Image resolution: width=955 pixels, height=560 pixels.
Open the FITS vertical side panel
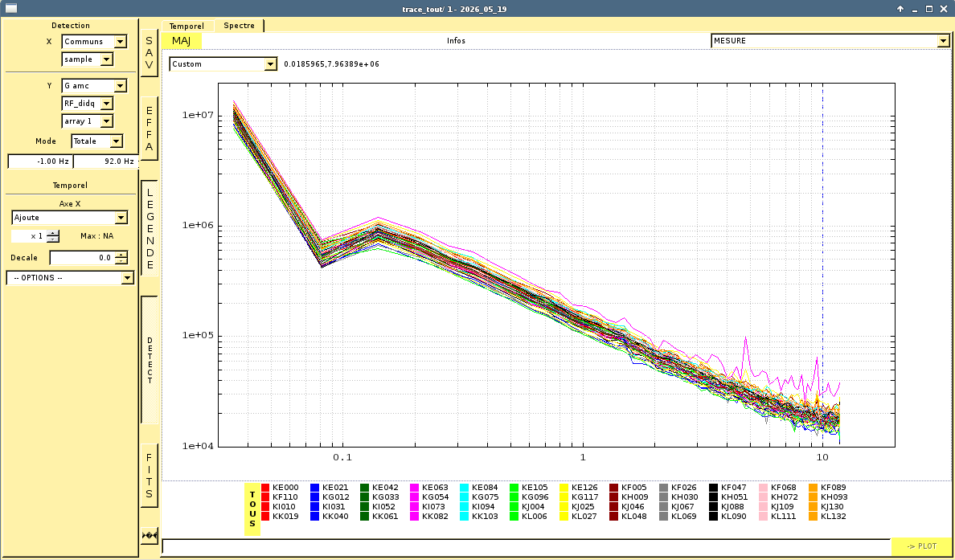click(x=150, y=476)
